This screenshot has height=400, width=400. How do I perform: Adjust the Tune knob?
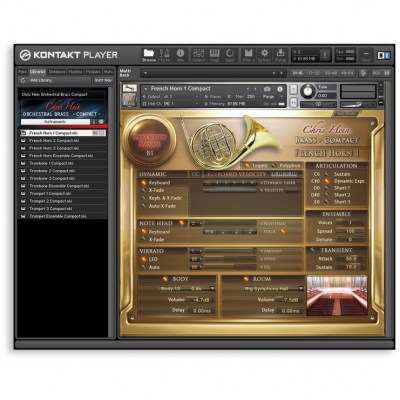(307, 91)
